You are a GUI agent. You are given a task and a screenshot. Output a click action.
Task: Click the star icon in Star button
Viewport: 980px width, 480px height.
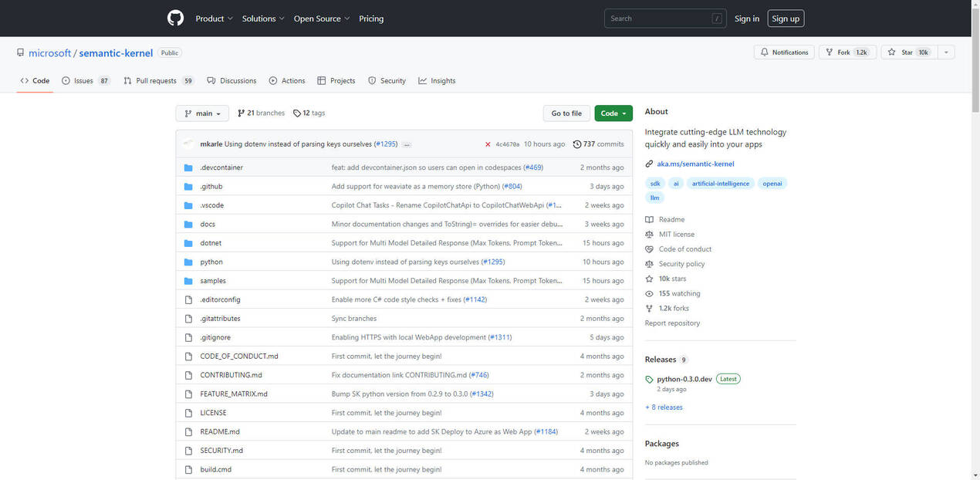891,52
